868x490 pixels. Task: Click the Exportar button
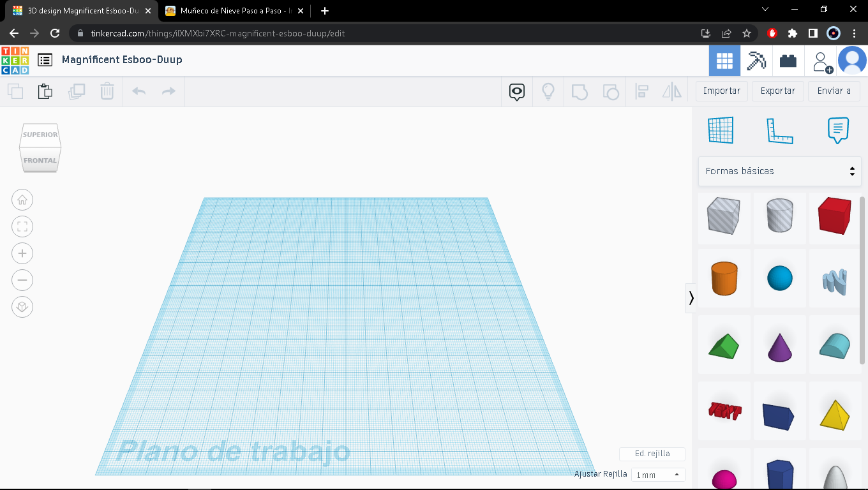[777, 91]
